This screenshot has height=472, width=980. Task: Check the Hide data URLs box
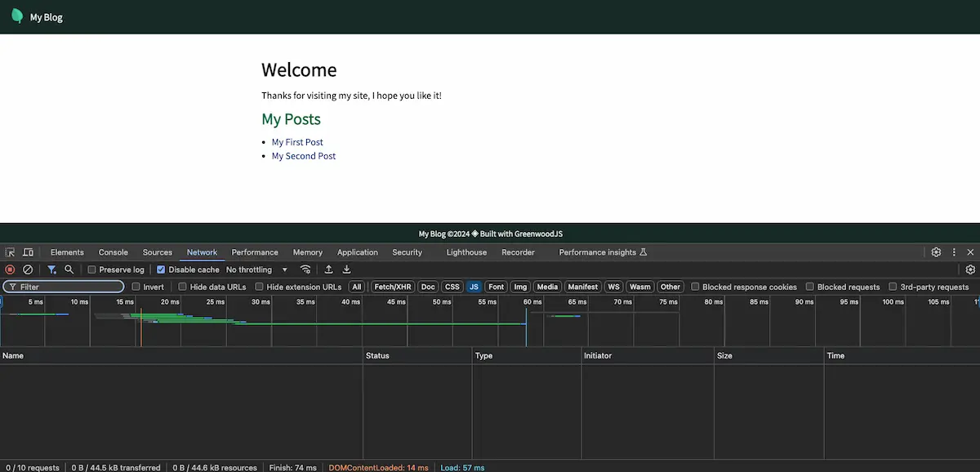coord(181,287)
